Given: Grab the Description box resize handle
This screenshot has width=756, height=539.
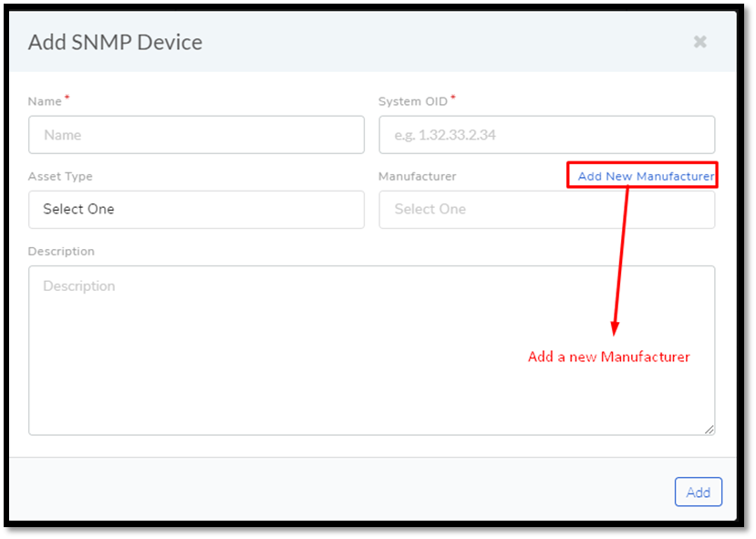Looking at the screenshot, I should pos(709,430).
